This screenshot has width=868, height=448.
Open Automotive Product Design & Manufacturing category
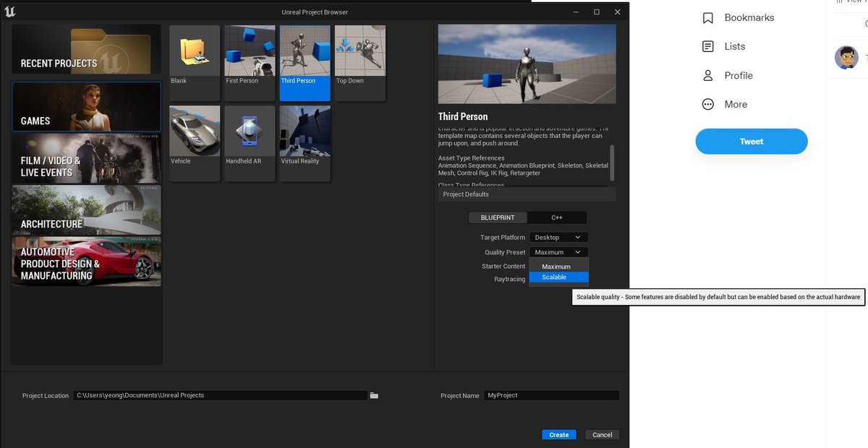click(x=86, y=262)
